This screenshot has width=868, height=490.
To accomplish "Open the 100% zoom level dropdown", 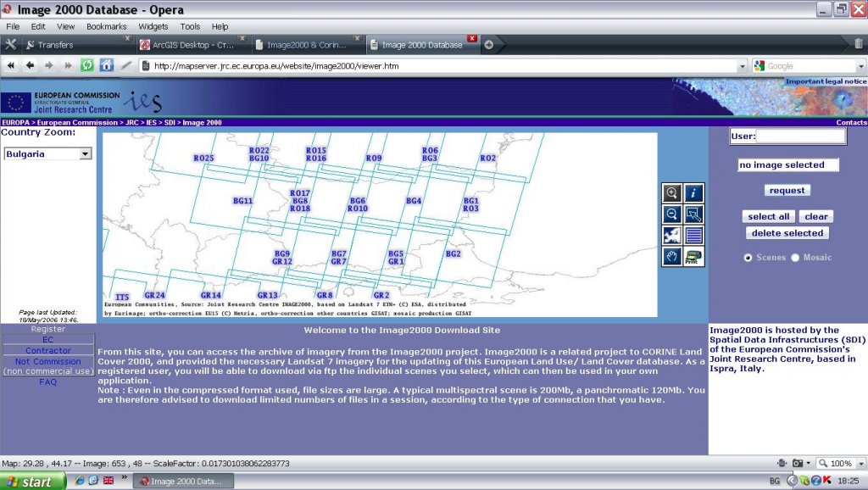I will click(x=861, y=464).
